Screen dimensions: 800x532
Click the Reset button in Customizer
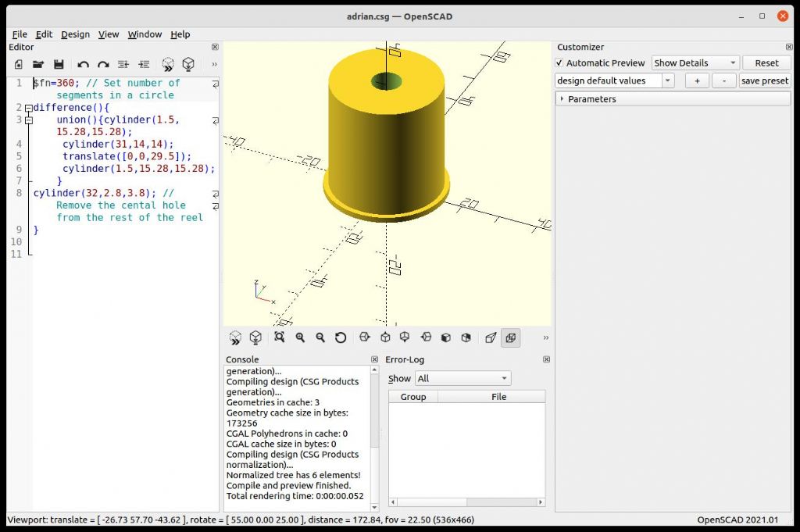coord(766,62)
